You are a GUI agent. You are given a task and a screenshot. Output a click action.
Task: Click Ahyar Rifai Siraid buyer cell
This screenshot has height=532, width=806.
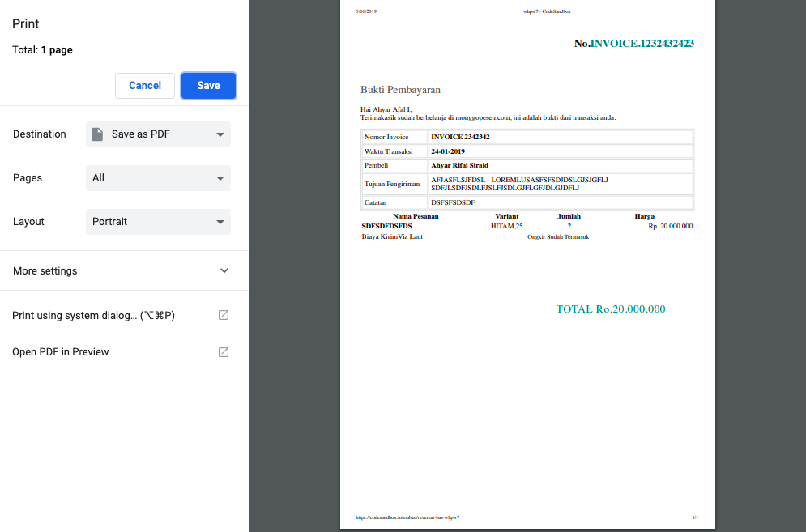pos(561,165)
